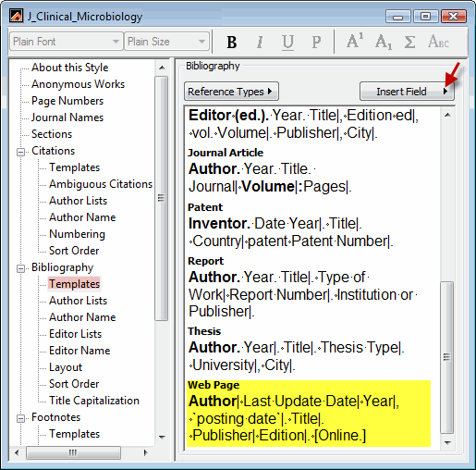Apply Superscript formatting icon
Image resolution: width=476 pixels, height=470 pixels.
(x=355, y=42)
